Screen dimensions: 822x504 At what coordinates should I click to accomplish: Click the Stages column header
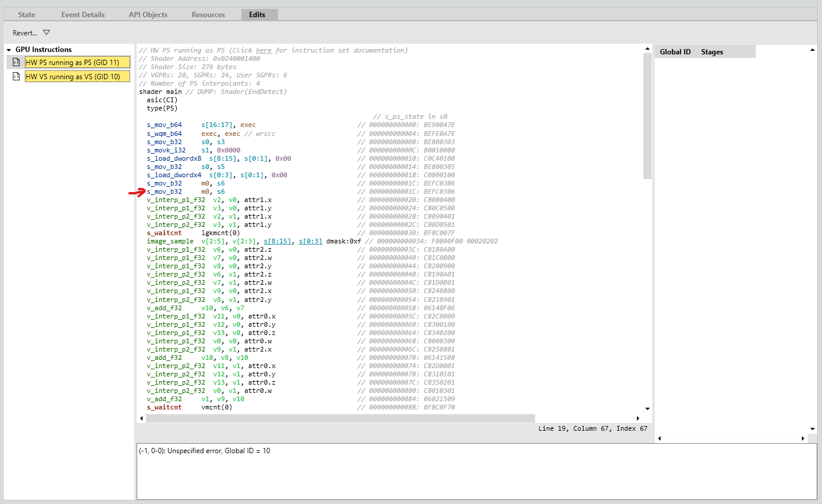[x=712, y=52]
